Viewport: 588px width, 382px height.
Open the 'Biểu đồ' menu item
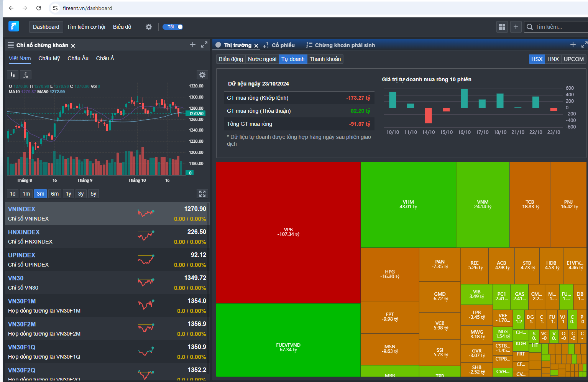pos(122,27)
